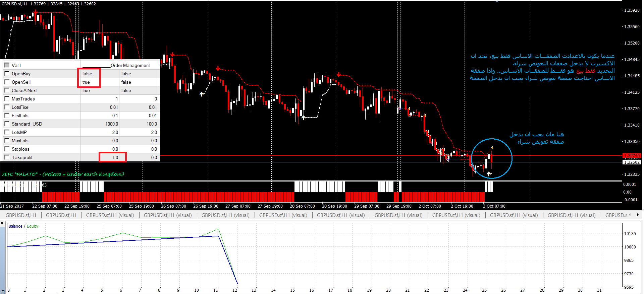Click the Takeprofit value field showing 1.0
This screenshot has width=644, height=294.
click(x=112, y=157)
